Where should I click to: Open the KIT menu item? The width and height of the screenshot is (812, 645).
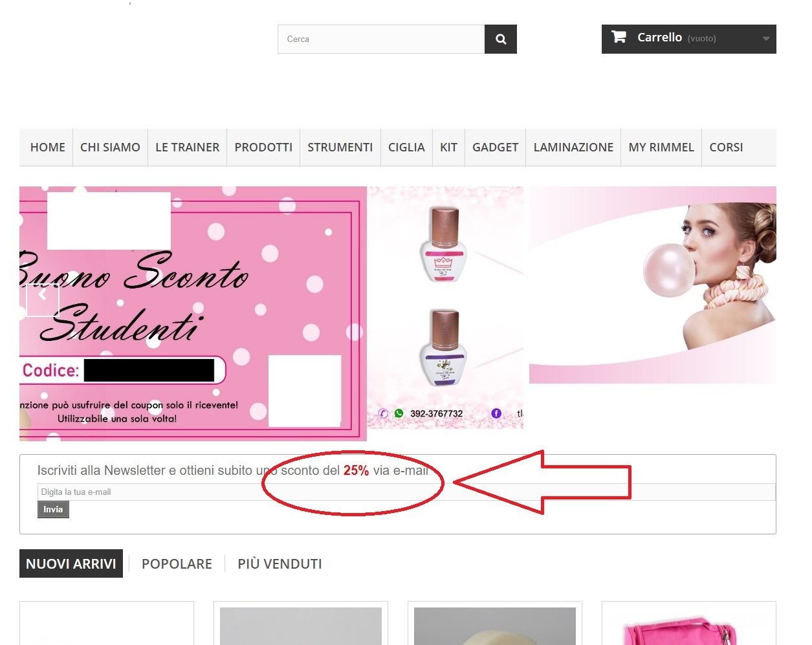coord(448,148)
